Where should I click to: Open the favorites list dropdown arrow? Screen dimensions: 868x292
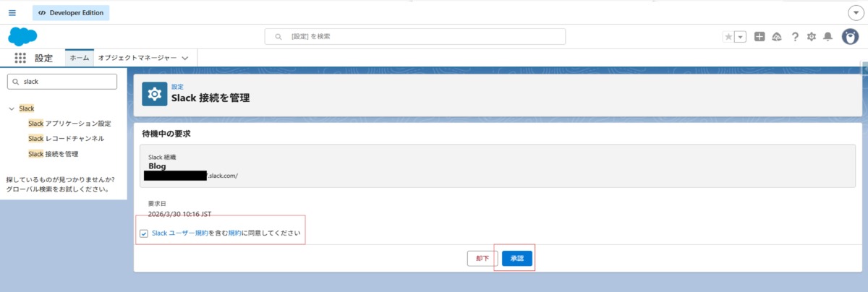[x=740, y=37]
